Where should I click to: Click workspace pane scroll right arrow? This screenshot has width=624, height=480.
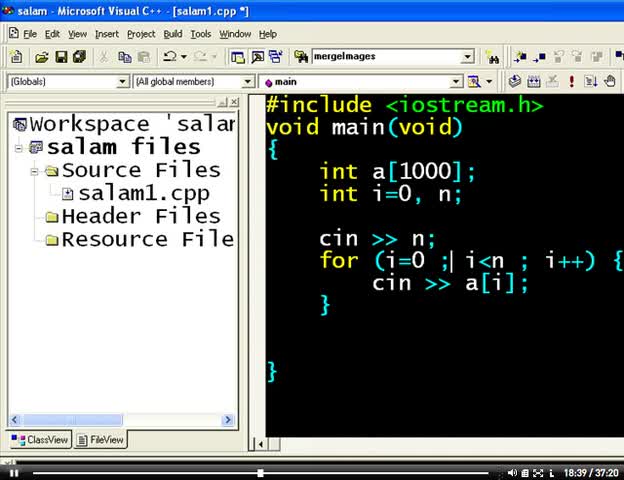[x=228, y=420]
